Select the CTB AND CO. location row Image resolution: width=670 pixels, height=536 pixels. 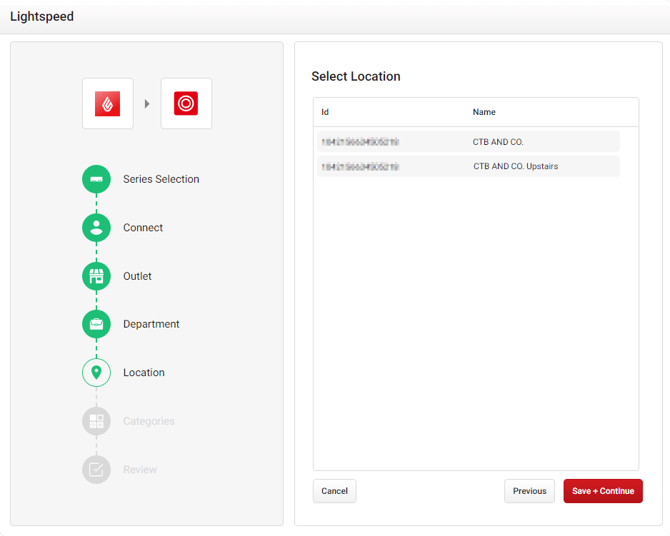tap(468, 141)
